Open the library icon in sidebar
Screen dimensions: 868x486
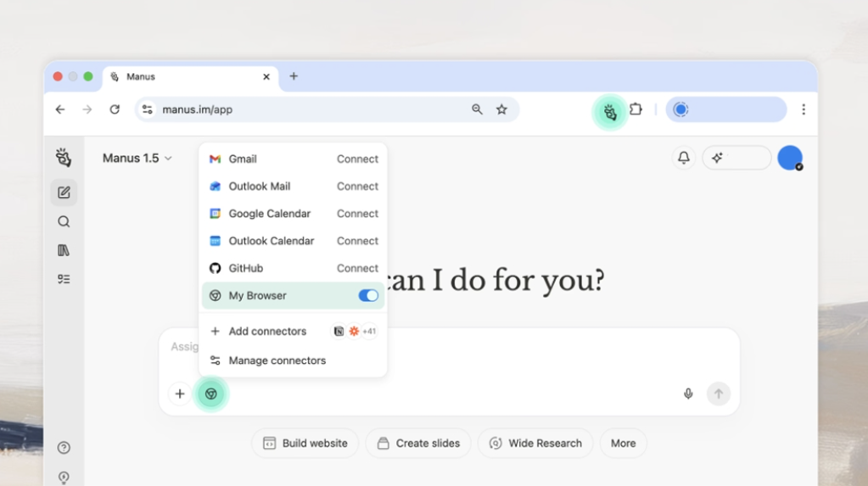64,250
